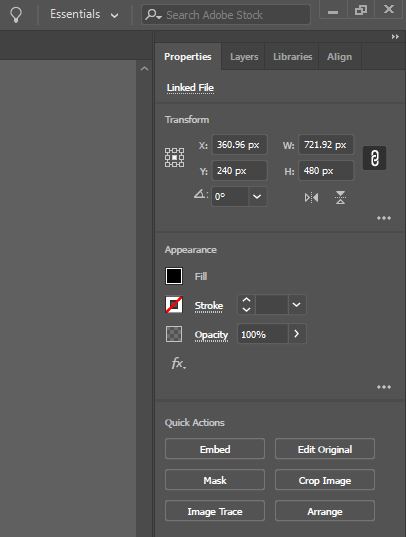The image size is (406, 537).
Task: Click the Image Trace button
Action: pyautogui.click(x=215, y=511)
